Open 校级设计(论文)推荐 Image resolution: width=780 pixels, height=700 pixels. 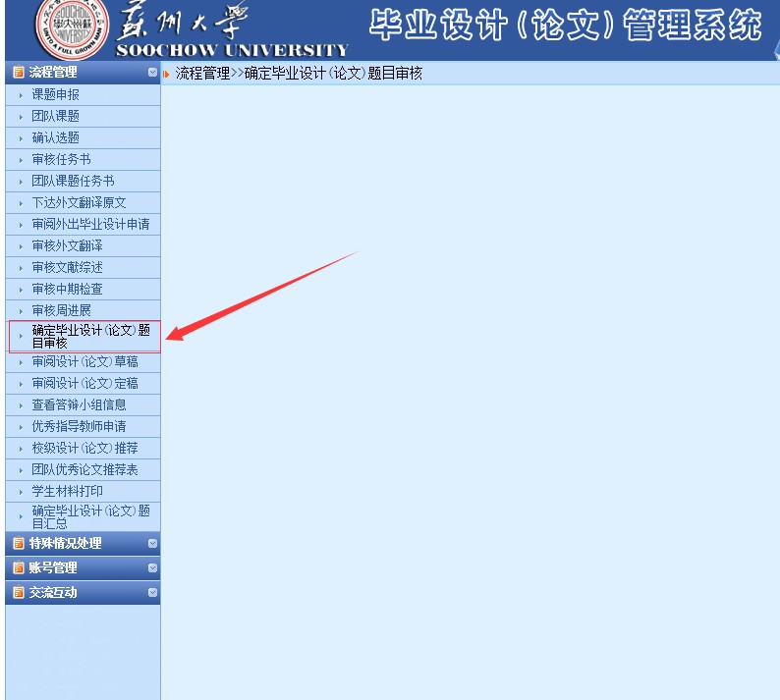click(x=85, y=448)
